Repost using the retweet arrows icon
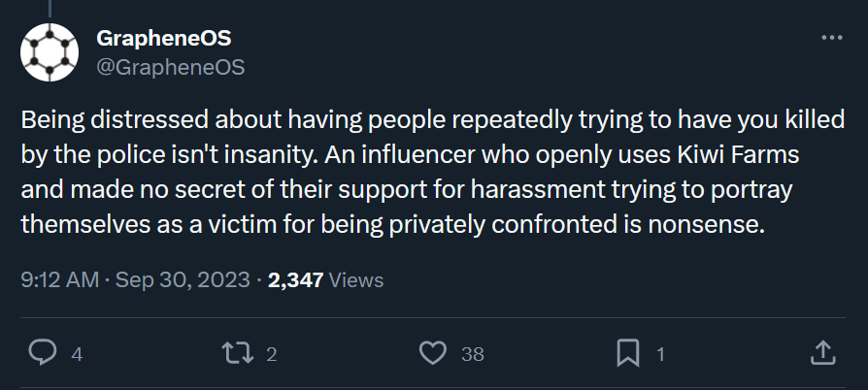 [x=238, y=353]
